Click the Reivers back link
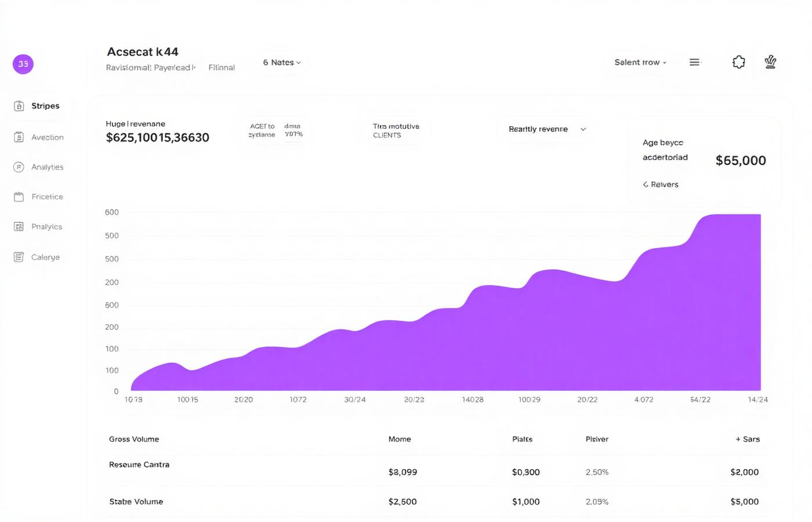Image resolution: width=812 pixels, height=522 pixels. pyautogui.click(x=661, y=184)
